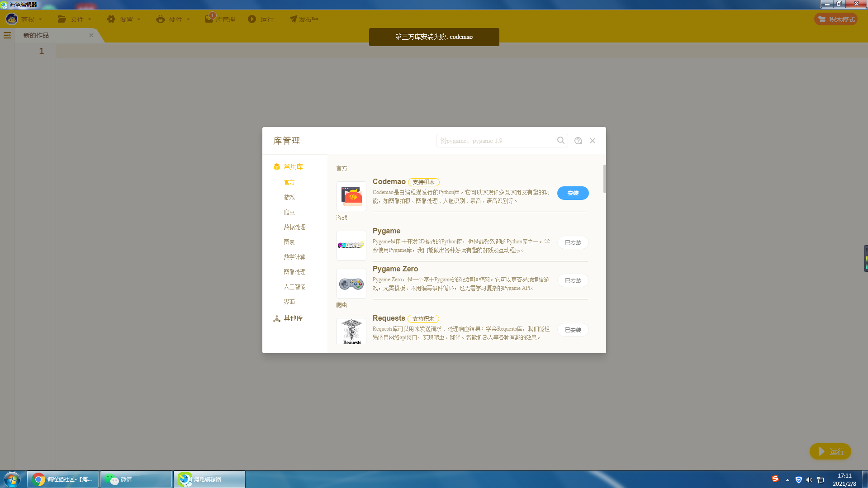The width and height of the screenshot is (868, 488).
Task: Toggle the sidebar list icon beside the tab
Action: (x=7, y=35)
